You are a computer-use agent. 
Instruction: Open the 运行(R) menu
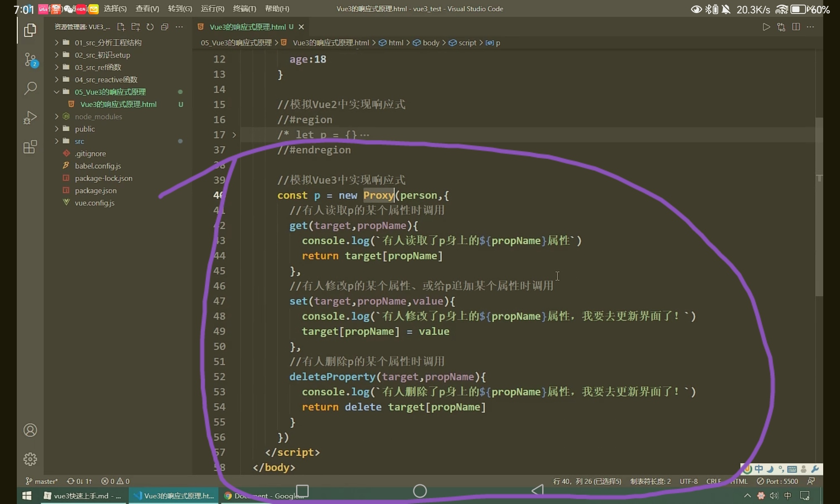point(213,9)
